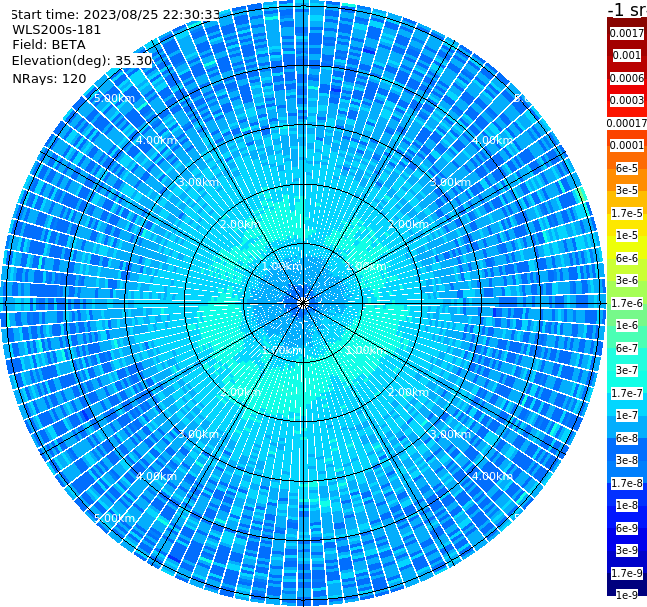Click the "Start time: 2023/08/25 22:30:33" text
Screen dimensions: 647x607
coord(116,14)
